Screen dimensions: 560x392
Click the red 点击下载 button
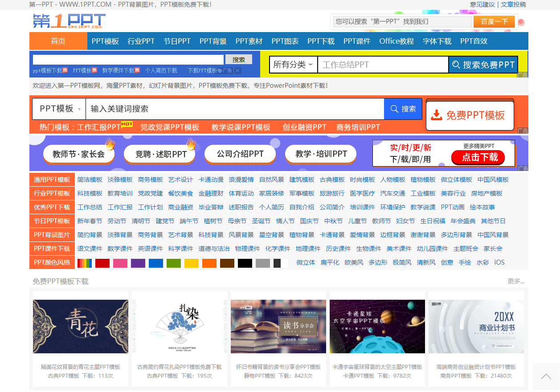tap(478, 157)
